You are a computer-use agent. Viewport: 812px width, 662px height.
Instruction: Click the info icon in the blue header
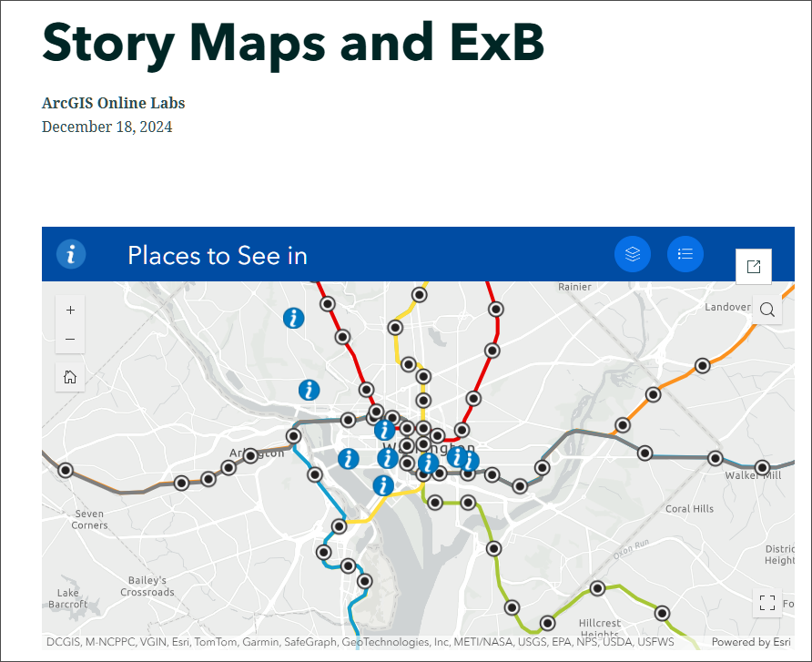click(71, 254)
